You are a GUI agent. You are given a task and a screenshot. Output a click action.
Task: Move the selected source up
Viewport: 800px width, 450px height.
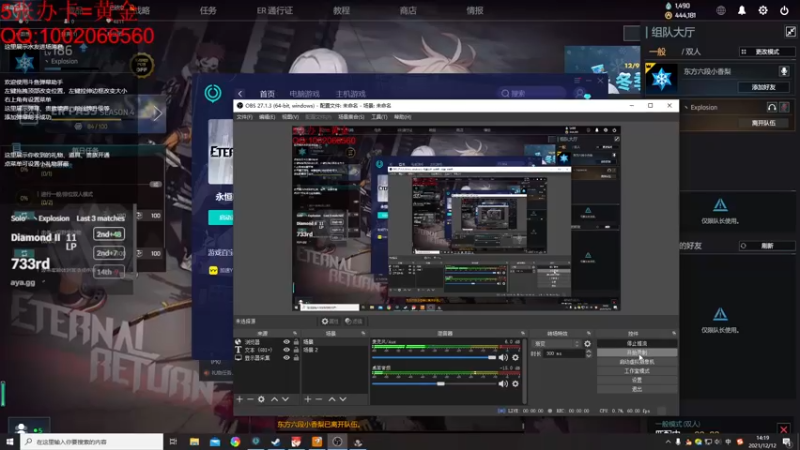tap(274, 399)
